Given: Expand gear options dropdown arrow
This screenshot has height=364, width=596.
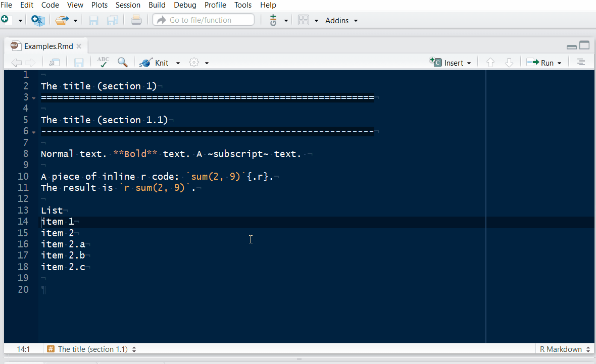Looking at the screenshot, I should (207, 63).
